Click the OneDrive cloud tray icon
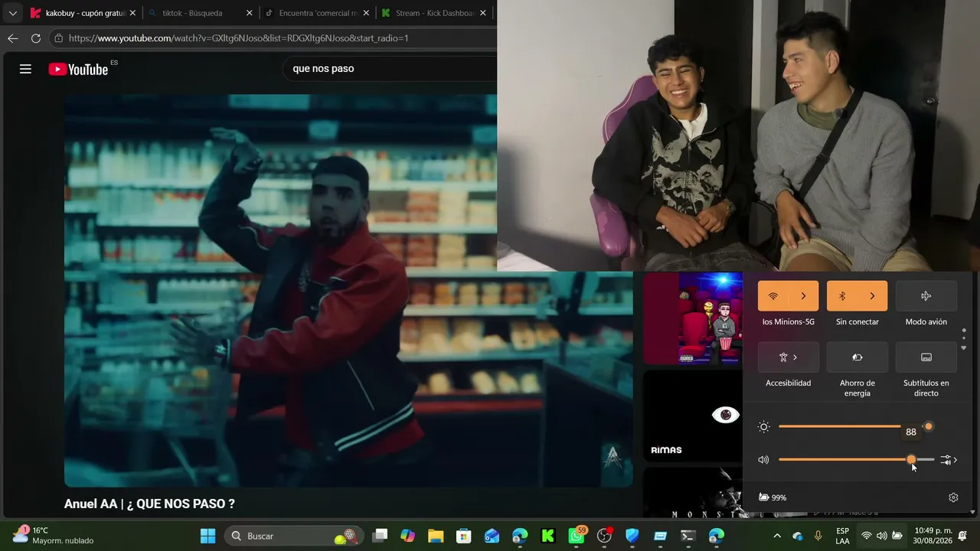980x551 pixels. click(798, 536)
